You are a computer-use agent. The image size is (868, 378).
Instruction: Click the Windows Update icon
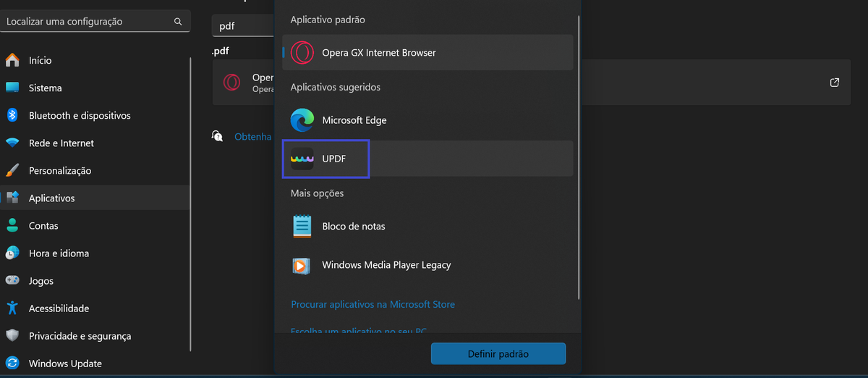pyautogui.click(x=12, y=363)
